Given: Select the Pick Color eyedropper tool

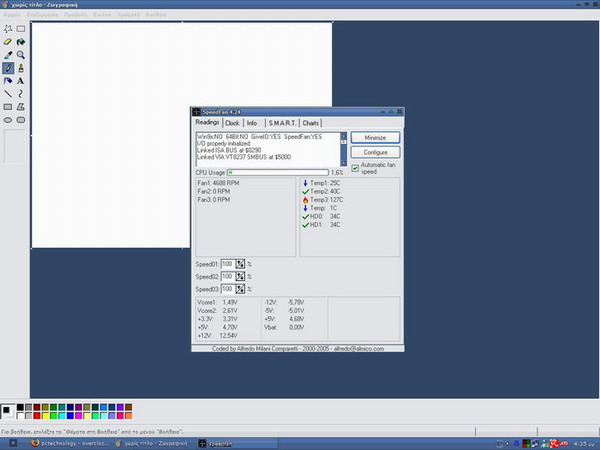Looking at the screenshot, I should coord(8,55).
